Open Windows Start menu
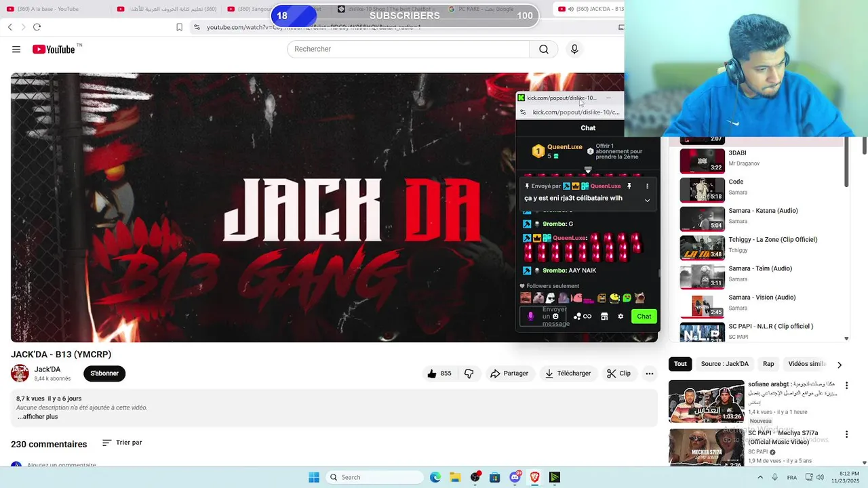This screenshot has width=868, height=488. click(314, 477)
